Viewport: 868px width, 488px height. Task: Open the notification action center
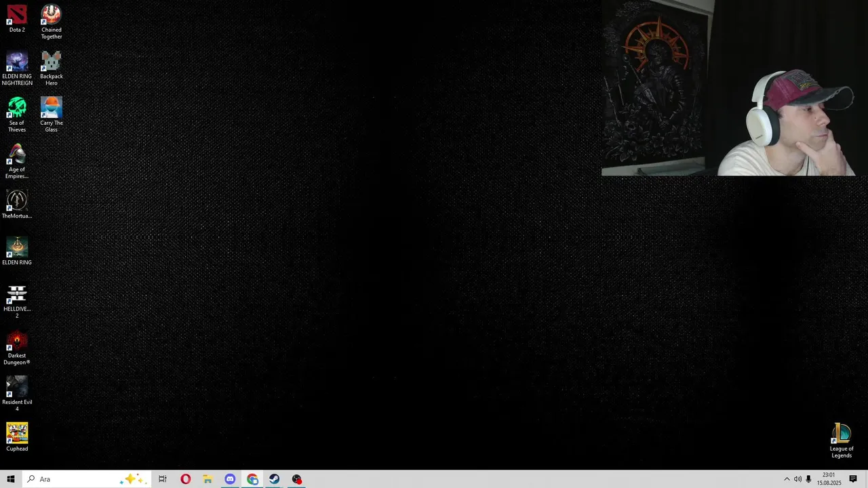853,479
